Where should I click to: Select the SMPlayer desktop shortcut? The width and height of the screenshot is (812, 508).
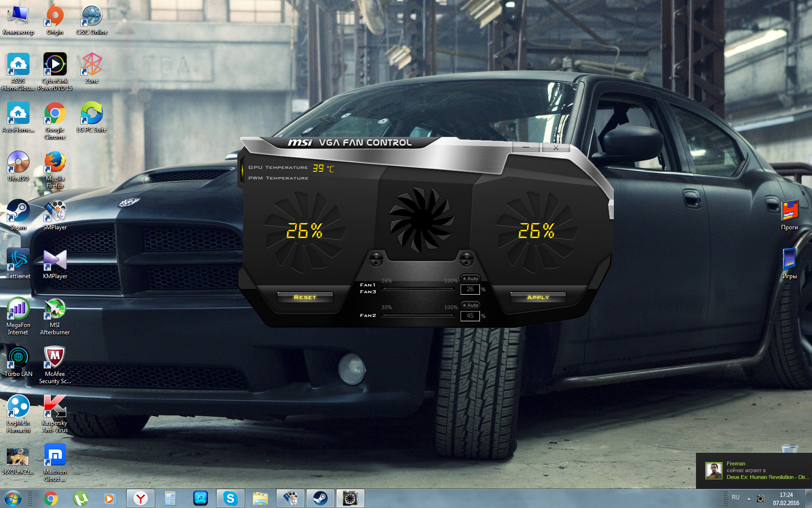pos(55,215)
